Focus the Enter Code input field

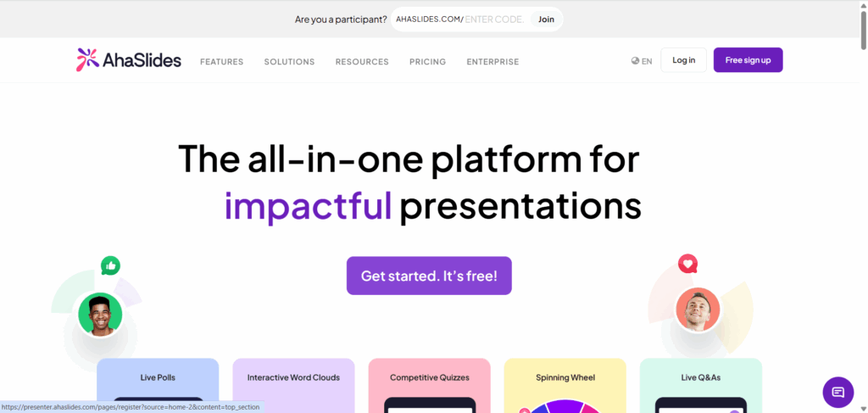pos(495,20)
